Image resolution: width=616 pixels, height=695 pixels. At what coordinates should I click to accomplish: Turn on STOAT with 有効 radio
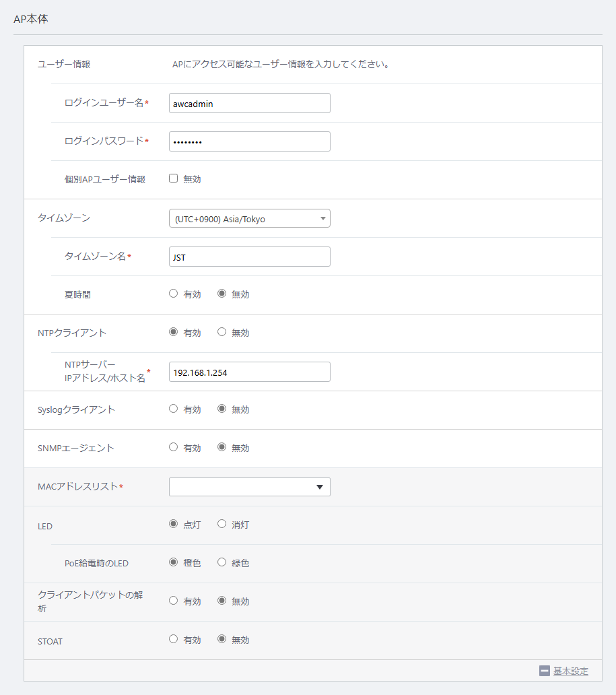point(173,638)
